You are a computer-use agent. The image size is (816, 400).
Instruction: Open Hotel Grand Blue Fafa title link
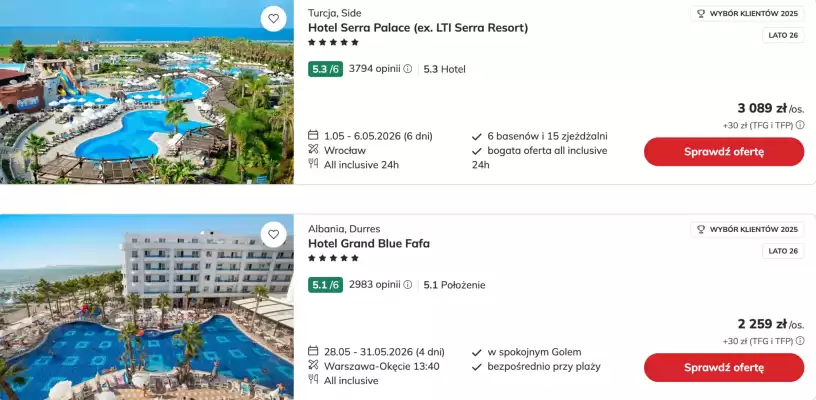(369, 243)
